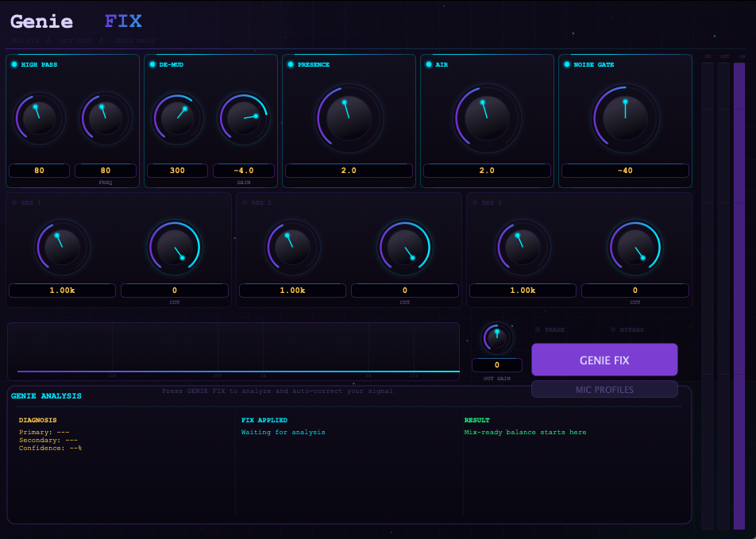
Task: Turn the OUT GAIN knob
Action: [496, 339]
